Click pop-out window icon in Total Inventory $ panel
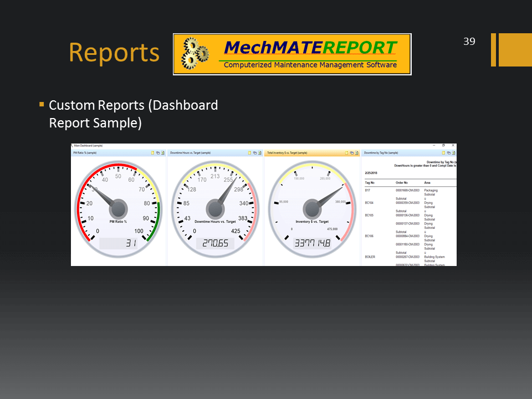Image resolution: width=532 pixels, height=399 pixels. [x=352, y=153]
